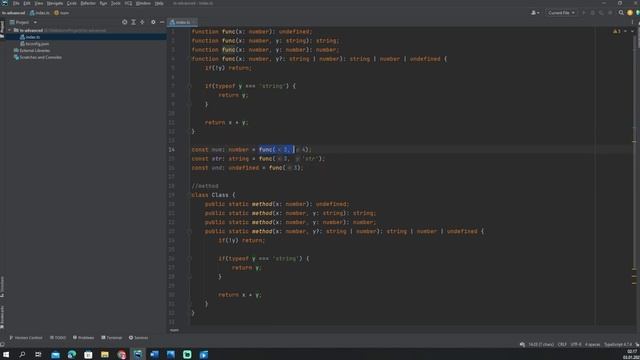This screenshot has width=640, height=360.
Task: Click the tool windows quick access icon
Action: [x=3, y=345]
